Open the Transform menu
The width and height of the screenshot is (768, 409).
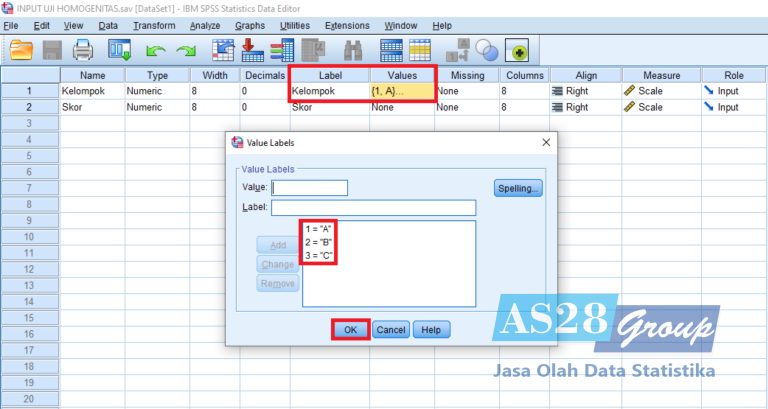point(153,24)
